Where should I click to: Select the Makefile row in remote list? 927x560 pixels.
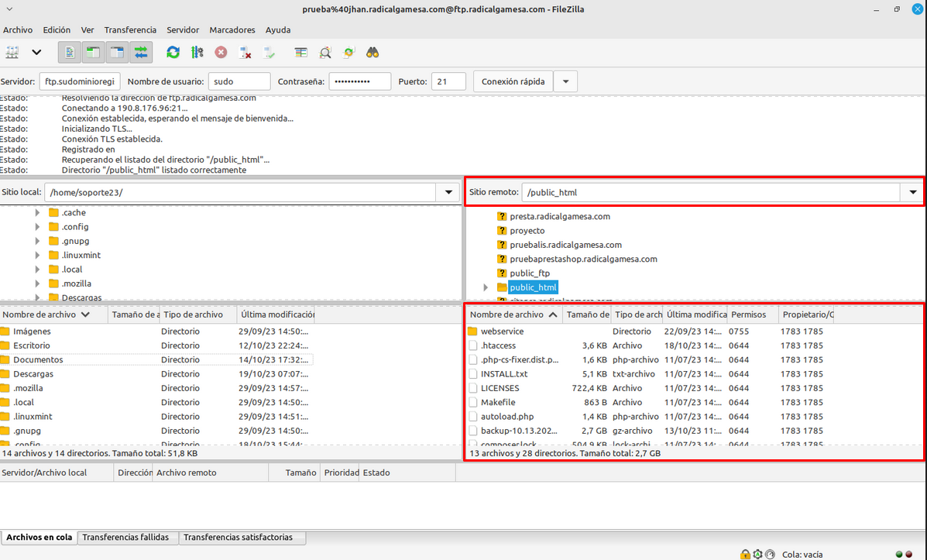pyautogui.click(x=651, y=402)
